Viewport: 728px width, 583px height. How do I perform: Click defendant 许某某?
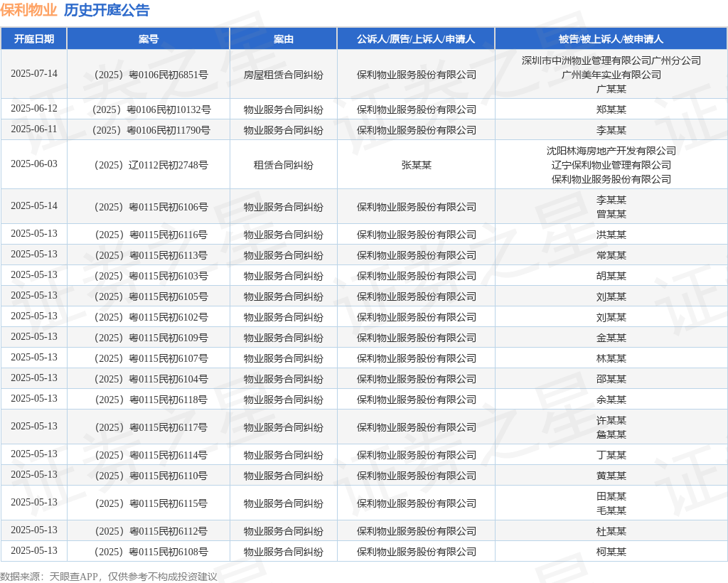pos(611,420)
